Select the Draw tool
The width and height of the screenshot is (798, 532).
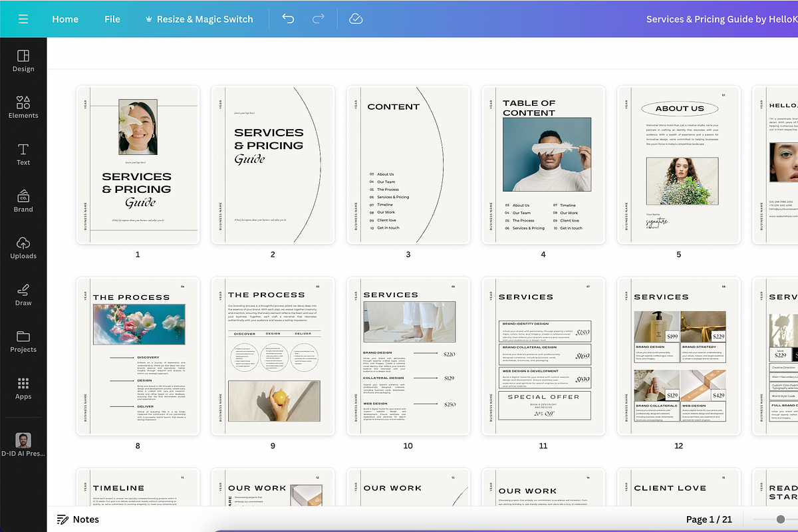tap(23, 294)
